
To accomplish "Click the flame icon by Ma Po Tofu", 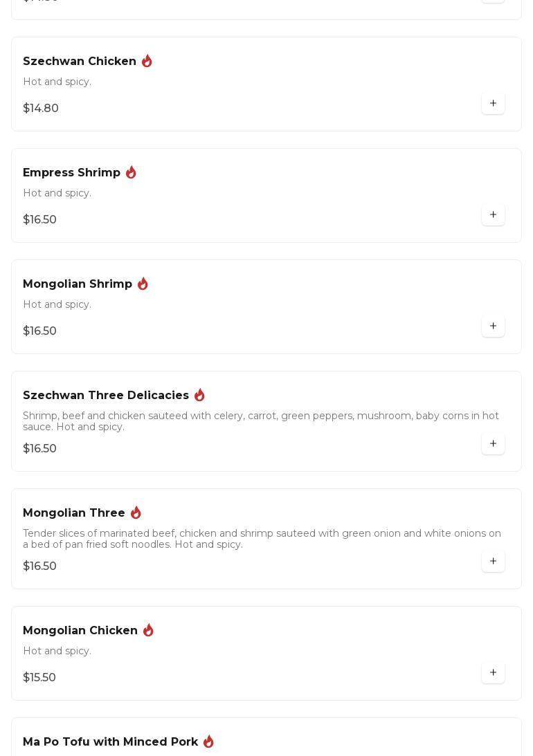I will click(208, 742).
